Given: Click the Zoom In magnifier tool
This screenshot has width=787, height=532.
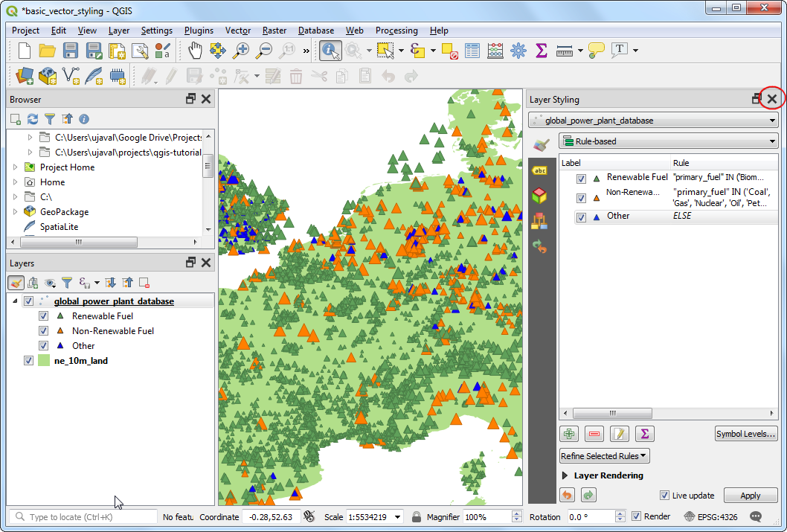Looking at the screenshot, I should click(x=241, y=51).
